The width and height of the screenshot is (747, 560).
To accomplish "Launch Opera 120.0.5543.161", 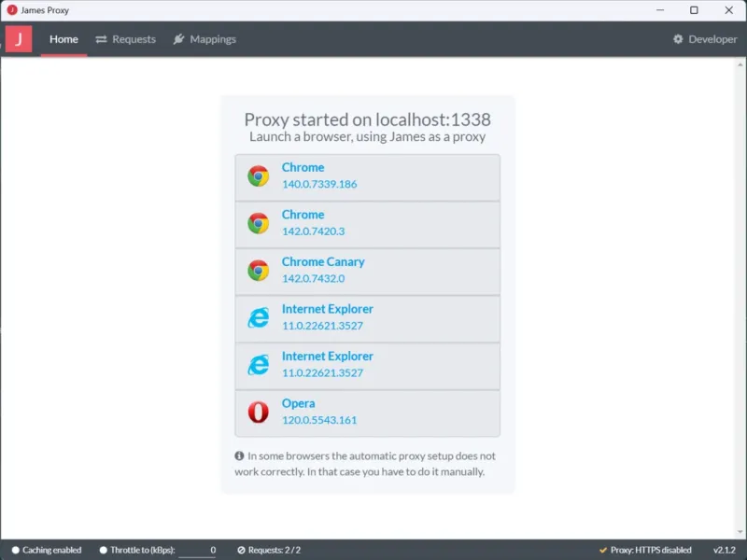I will 367,413.
